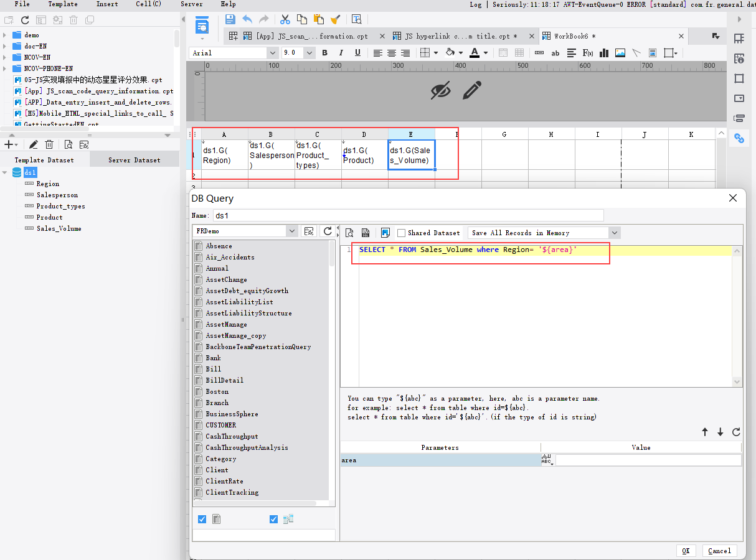Refresh the table list in DB Query

(328, 231)
